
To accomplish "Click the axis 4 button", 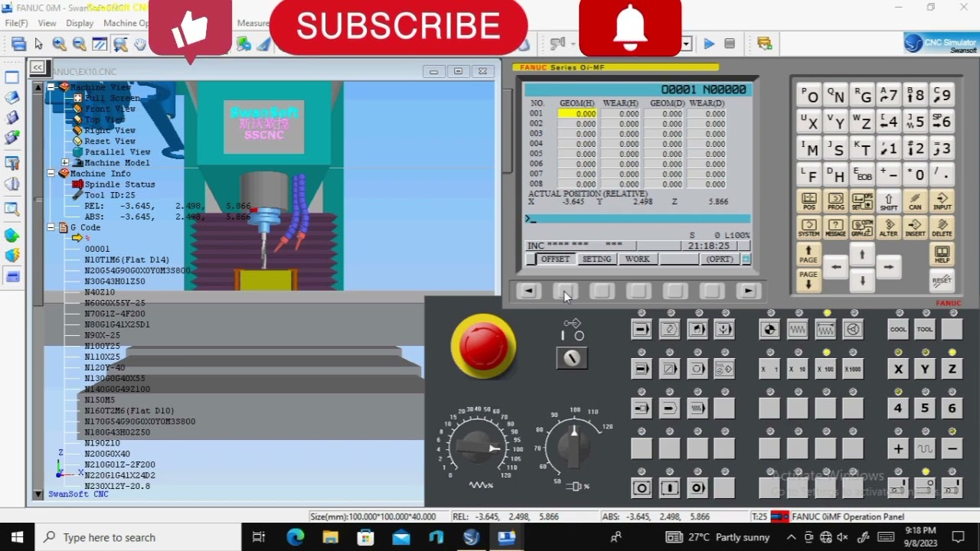I will point(898,408).
